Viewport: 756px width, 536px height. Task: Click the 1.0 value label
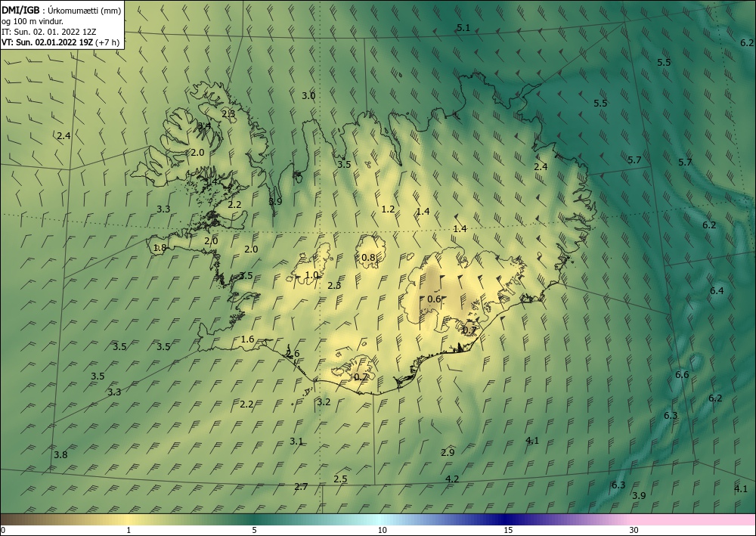(312, 275)
